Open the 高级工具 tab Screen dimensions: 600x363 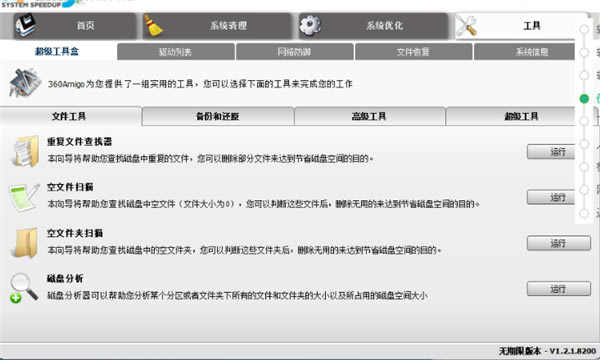[x=369, y=116]
